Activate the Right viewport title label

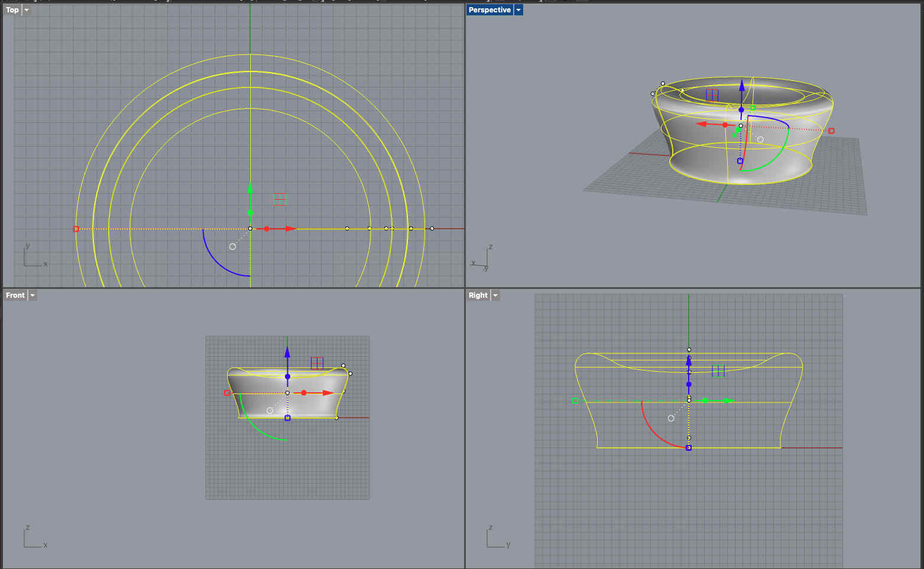[478, 295]
